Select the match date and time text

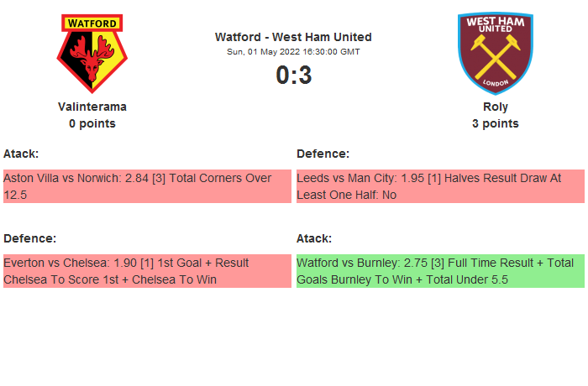(x=293, y=51)
